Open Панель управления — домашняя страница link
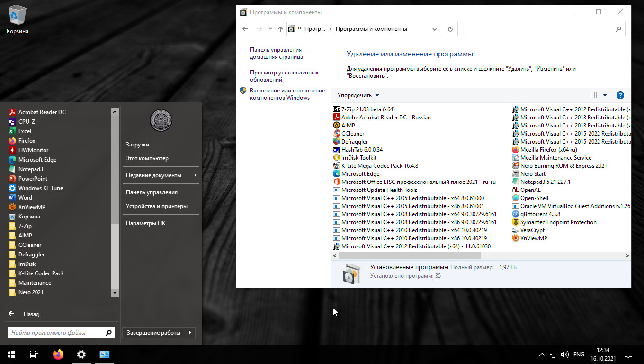 click(x=279, y=53)
